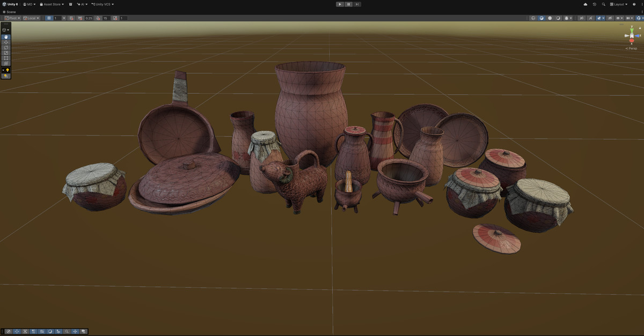The height and width of the screenshot is (336, 644).
Task: Click the blue Z axis on the gizmo
Action: pos(636,36)
